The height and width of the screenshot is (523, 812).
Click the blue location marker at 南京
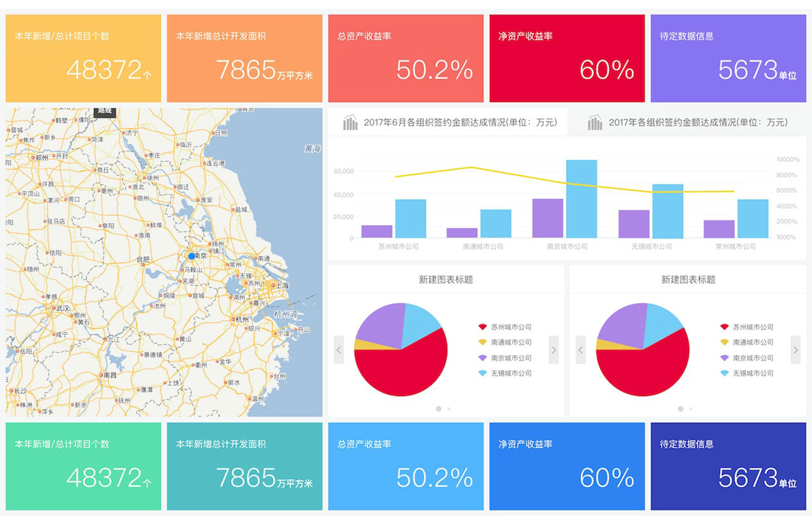click(x=192, y=256)
